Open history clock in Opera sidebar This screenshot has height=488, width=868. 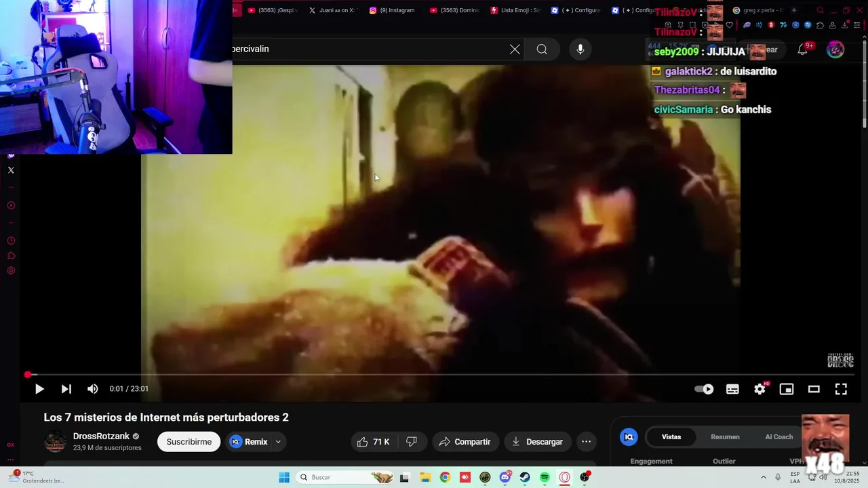pos(11,241)
